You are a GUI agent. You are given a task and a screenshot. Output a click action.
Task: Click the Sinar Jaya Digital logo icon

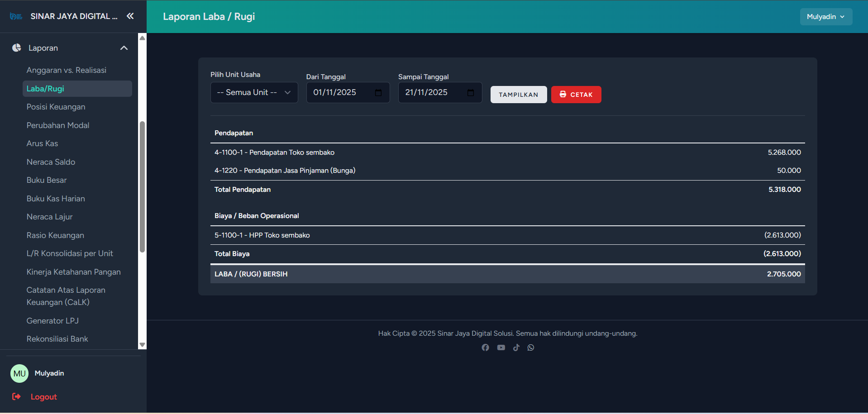click(16, 17)
